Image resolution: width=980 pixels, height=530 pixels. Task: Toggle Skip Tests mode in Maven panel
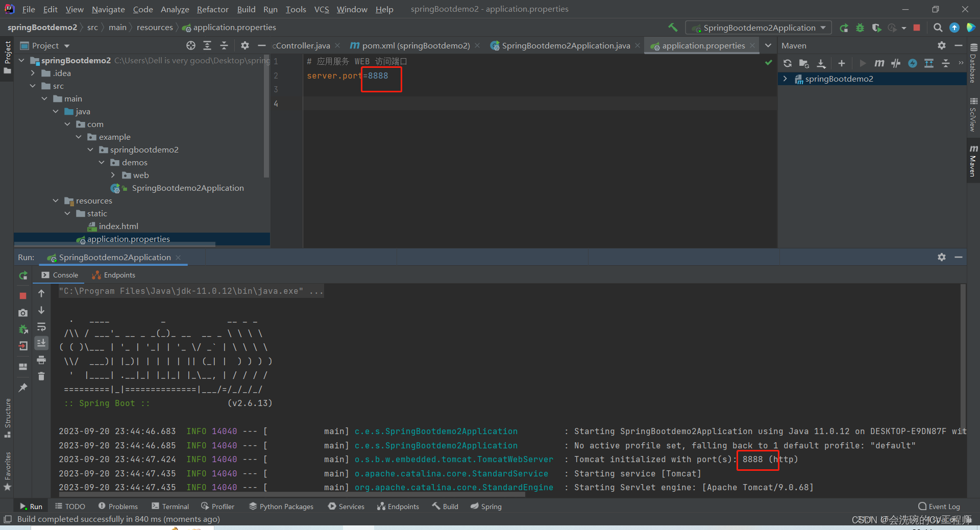click(913, 63)
